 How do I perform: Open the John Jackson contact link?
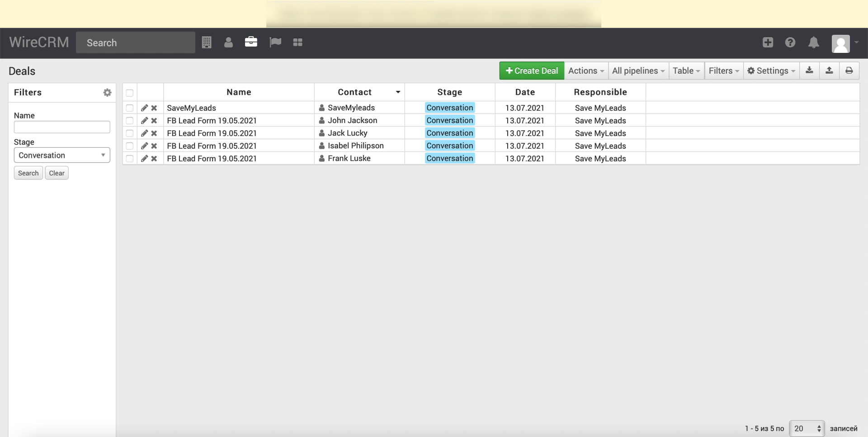(352, 120)
